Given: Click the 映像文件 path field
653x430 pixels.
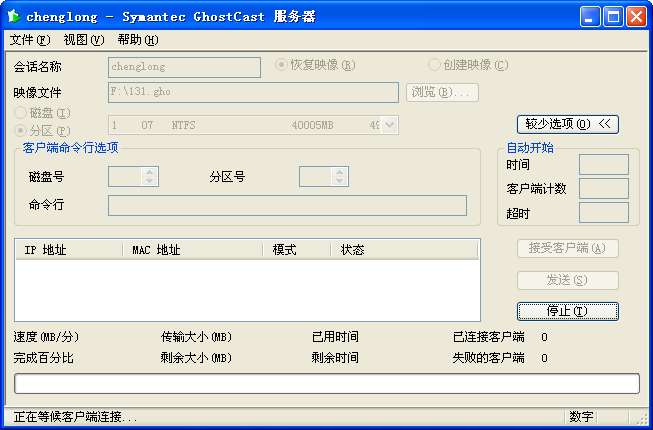Looking at the screenshot, I should [253, 92].
